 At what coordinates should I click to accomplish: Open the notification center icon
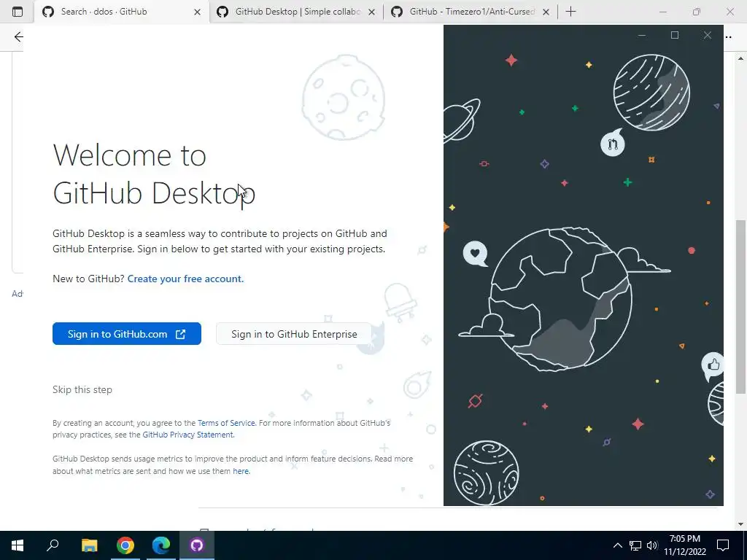[x=723, y=545]
